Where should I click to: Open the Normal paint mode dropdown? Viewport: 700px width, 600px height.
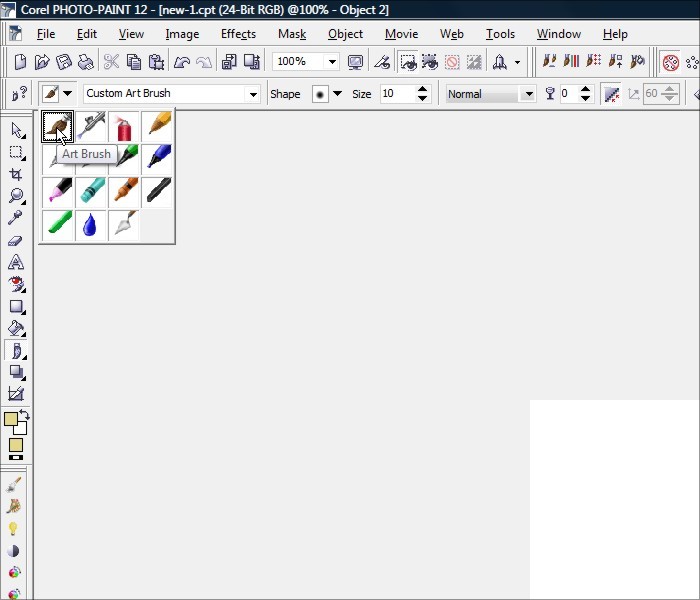(528, 94)
